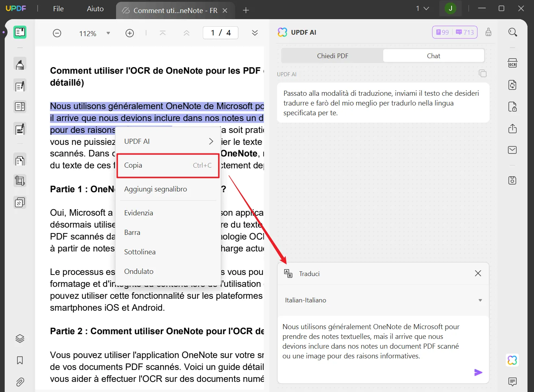The image size is (534, 392).
Task: Open the form preparation tool in sidebar
Action: tap(20, 107)
